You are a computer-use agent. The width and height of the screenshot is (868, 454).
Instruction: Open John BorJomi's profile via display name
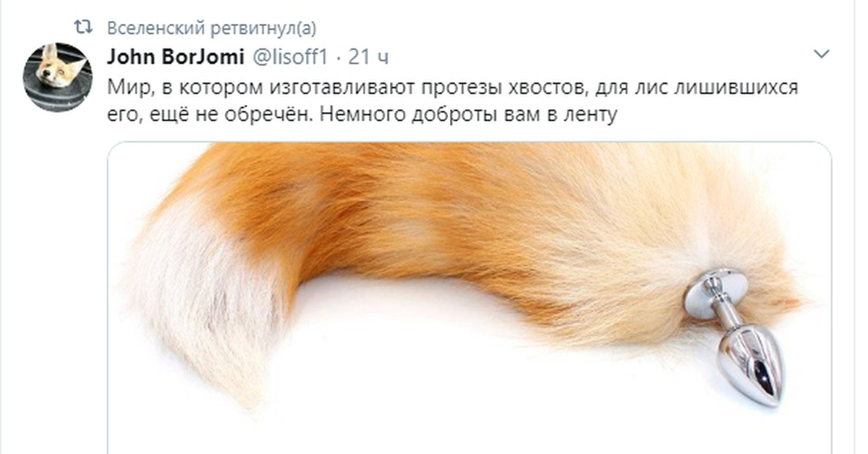(176, 56)
